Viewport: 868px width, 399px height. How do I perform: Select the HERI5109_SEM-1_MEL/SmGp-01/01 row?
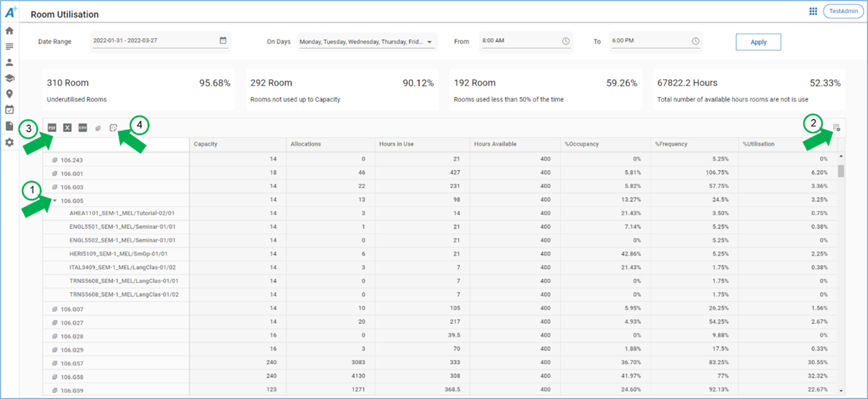pos(440,255)
